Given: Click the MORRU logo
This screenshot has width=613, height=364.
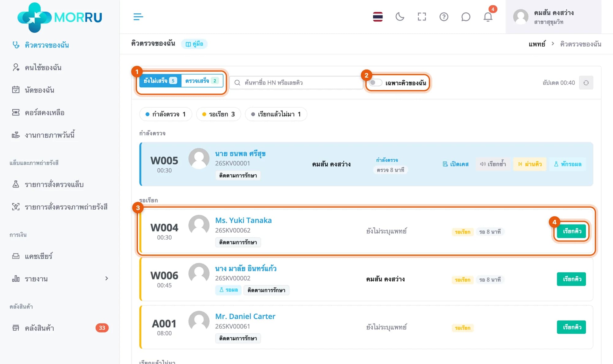Looking at the screenshot, I should click(x=60, y=17).
